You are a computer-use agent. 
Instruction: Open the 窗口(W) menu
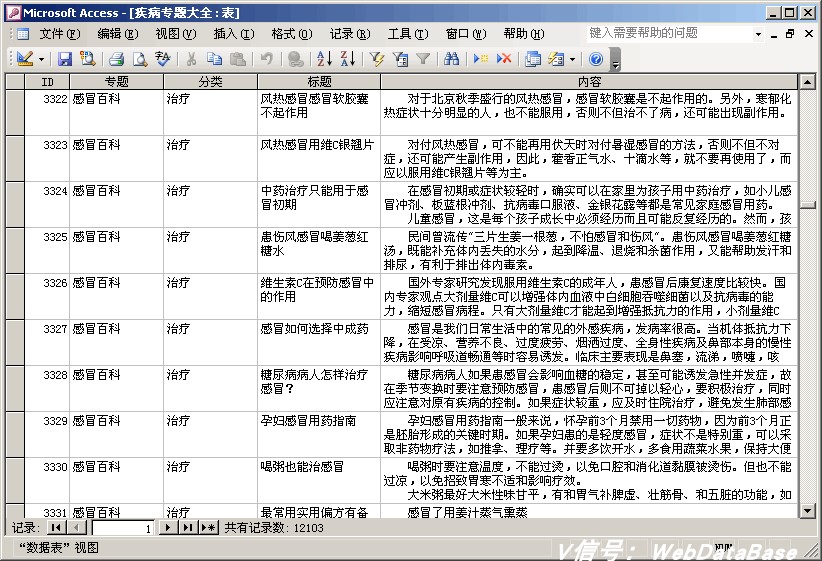[x=466, y=34]
